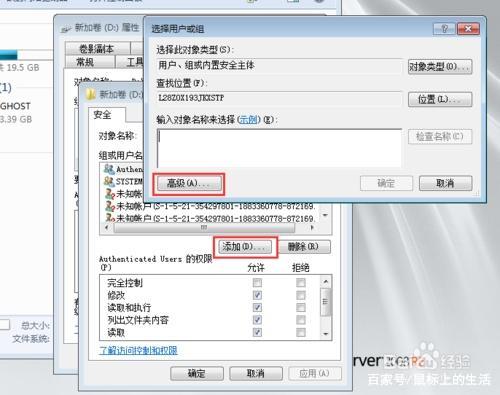Click the disk usage bar in Explorer
The width and height of the screenshot is (500, 395).
26,54
